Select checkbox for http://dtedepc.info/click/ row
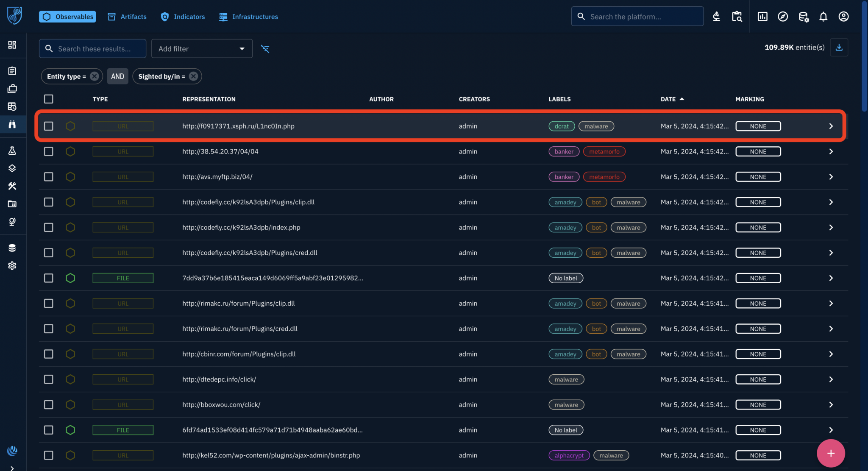Image resolution: width=868 pixels, height=471 pixels. (x=49, y=379)
